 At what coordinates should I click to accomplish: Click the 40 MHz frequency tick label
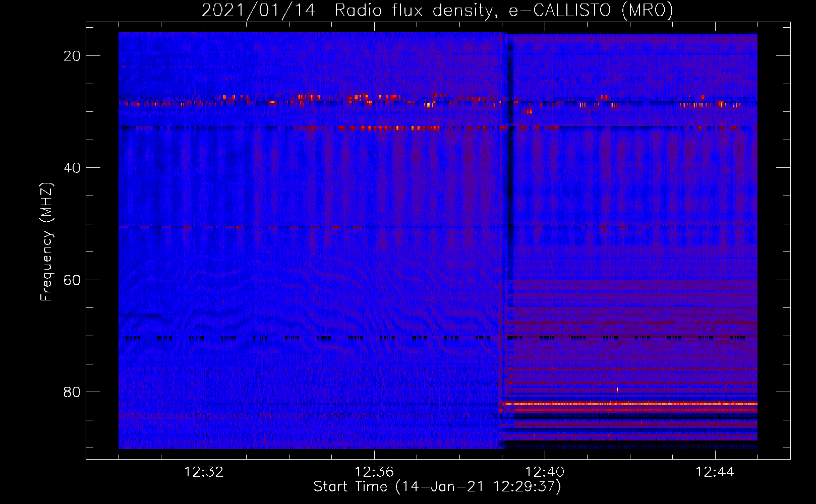click(73, 167)
